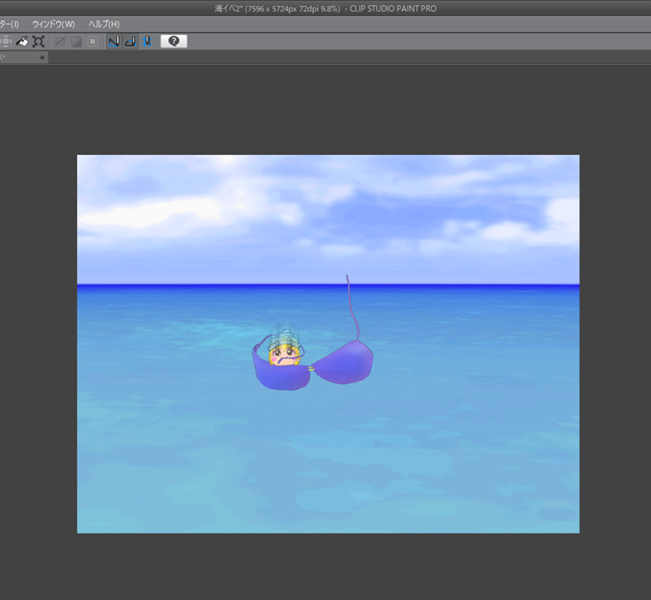Click the Scale/Rotate transform icon
Viewport: 651px width, 600px height.
(x=39, y=42)
